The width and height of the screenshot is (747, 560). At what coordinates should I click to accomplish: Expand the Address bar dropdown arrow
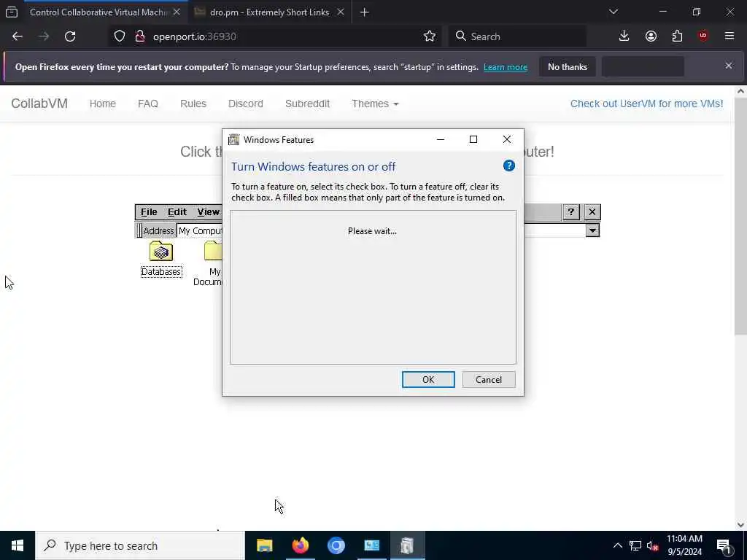pos(592,230)
